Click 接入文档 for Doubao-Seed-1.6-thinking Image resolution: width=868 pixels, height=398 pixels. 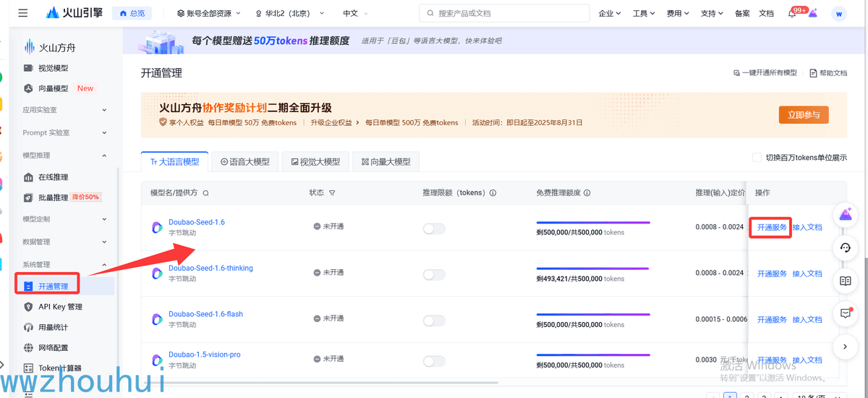tap(807, 274)
